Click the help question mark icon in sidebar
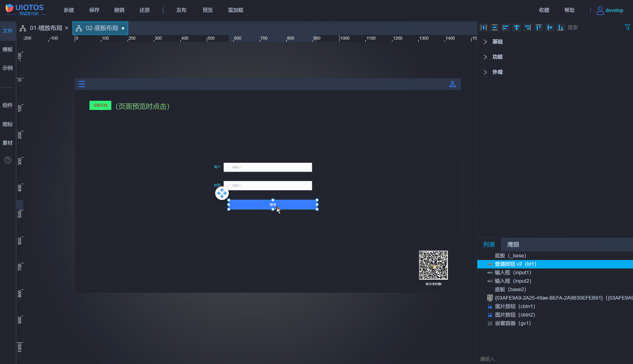The height and width of the screenshot is (364, 633). click(x=8, y=160)
